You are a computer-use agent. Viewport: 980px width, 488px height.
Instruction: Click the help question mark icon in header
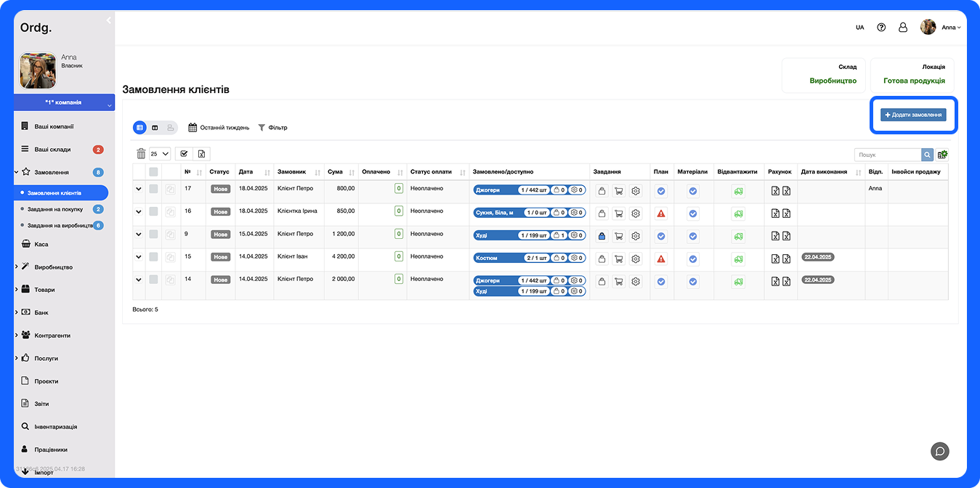tap(881, 27)
